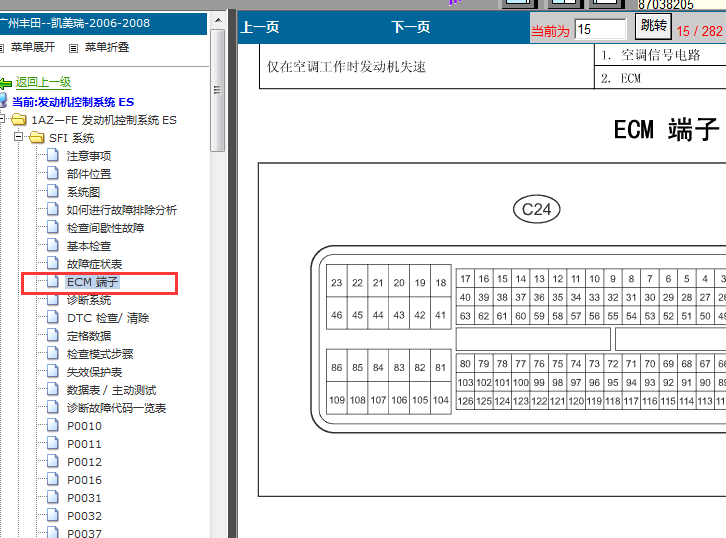Image resolution: width=726 pixels, height=538 pixels.
Task: Click terminal 126 in the connector diagram
Action: coord(465,401)
